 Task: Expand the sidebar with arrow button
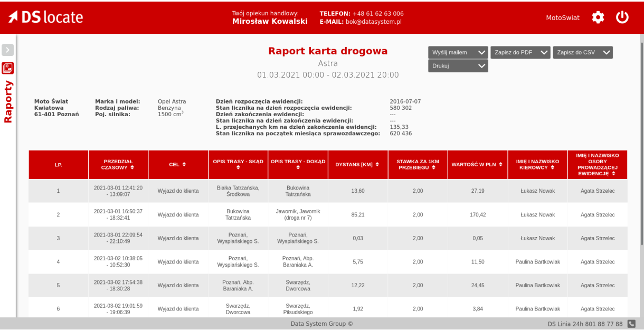pyautogui.click(x=7, y=50)
